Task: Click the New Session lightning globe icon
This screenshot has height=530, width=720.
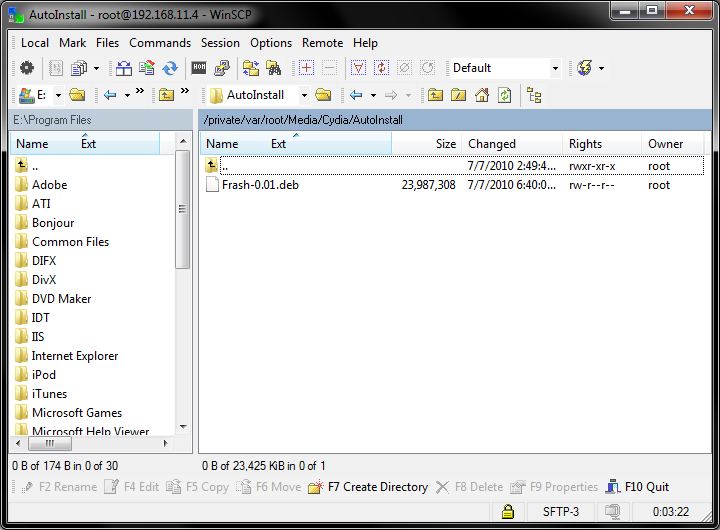Action: pyautogui.click(x=585, y=68)
